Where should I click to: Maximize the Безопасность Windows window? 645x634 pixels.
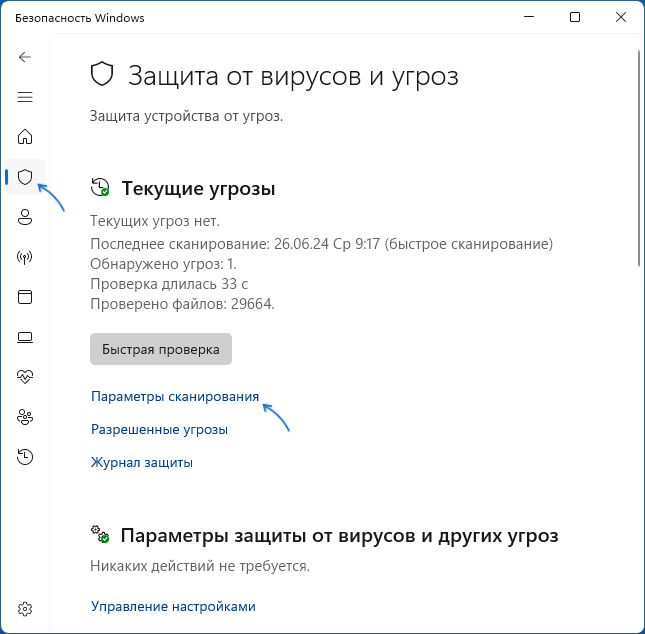pyautogui.click(x=575, y=17)
